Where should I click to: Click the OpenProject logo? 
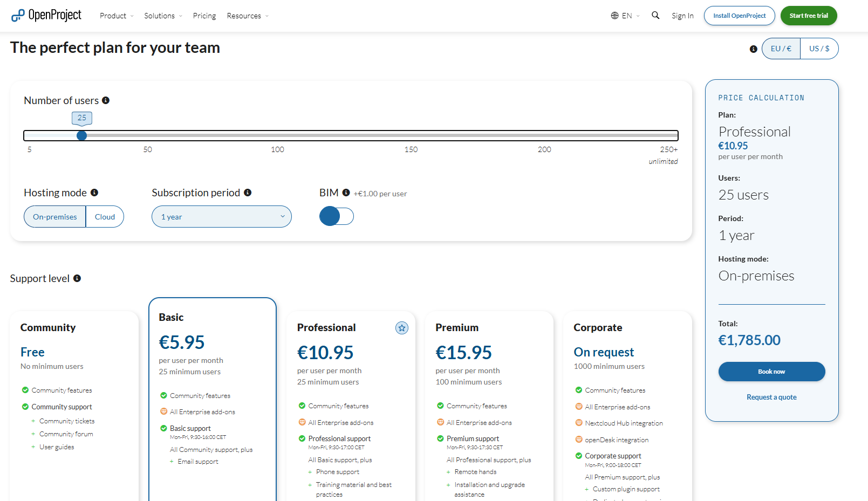46,15
